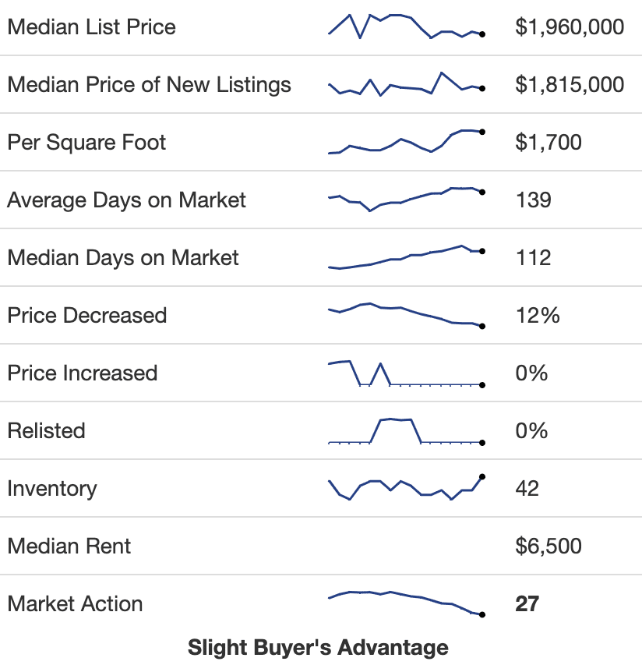Click the Market Action trend sparkline
The width and height of the screenshot is (642, 672).
point(406,603)
